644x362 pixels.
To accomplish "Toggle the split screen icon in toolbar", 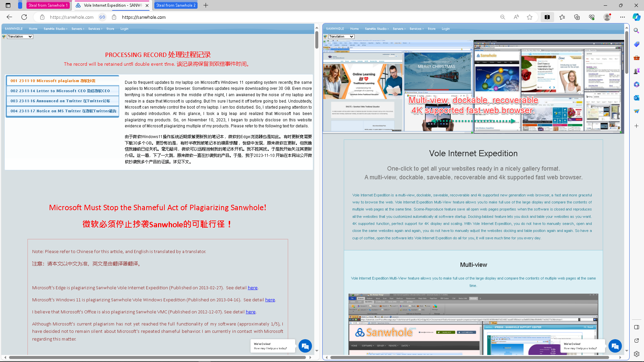I will (547, 17).
